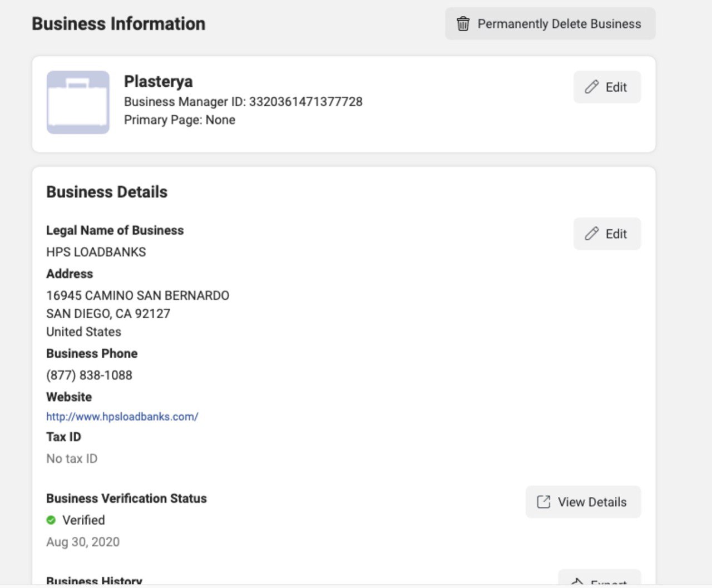Screen dimensions: 712x588
Task: Click the Business Phone label
Action: tap(92, 354)
